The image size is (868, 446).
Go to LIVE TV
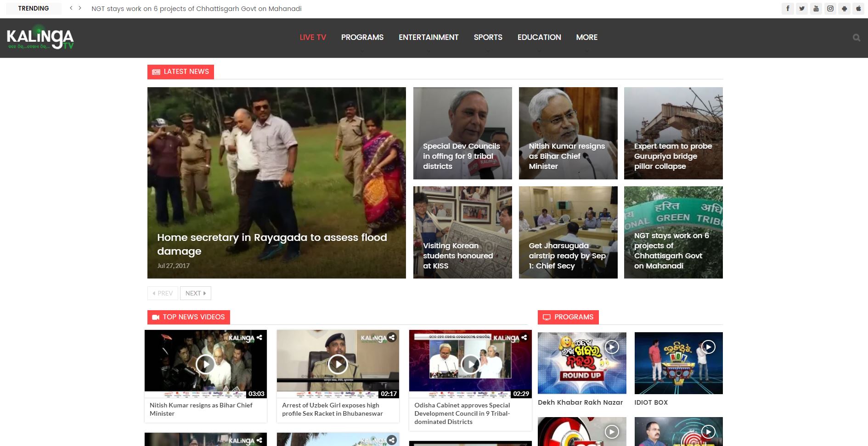tap(313, 37)
